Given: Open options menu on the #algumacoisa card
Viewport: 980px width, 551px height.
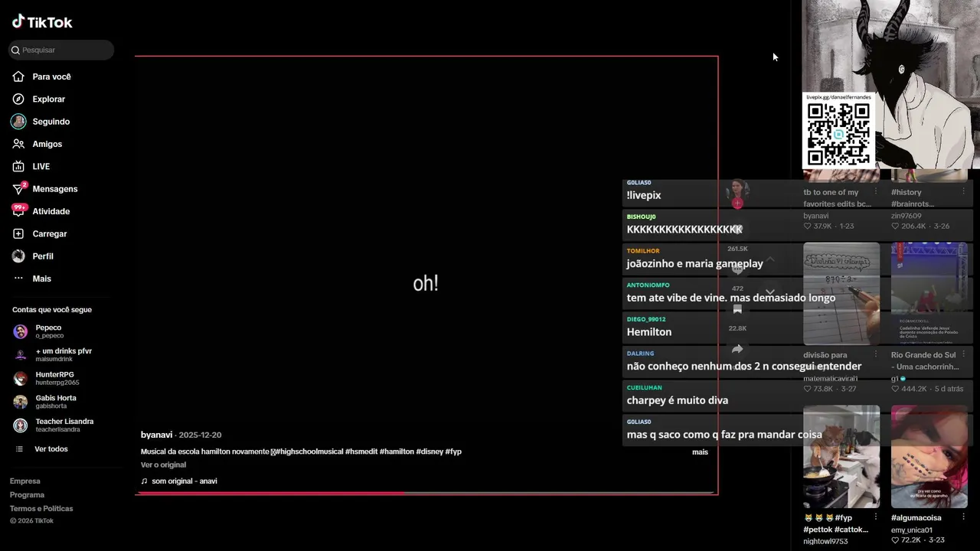Looking at the screenshot, I should point(964,518).
